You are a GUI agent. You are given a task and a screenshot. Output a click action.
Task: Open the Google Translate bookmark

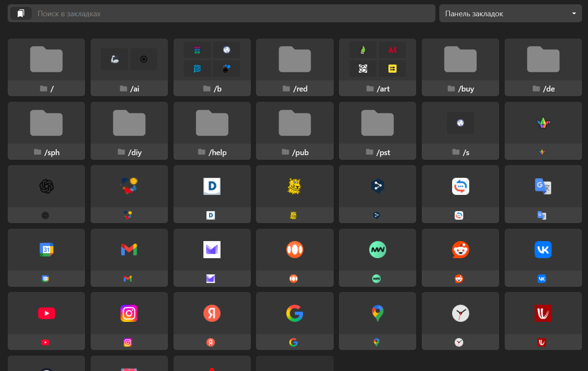coord(543,186)
